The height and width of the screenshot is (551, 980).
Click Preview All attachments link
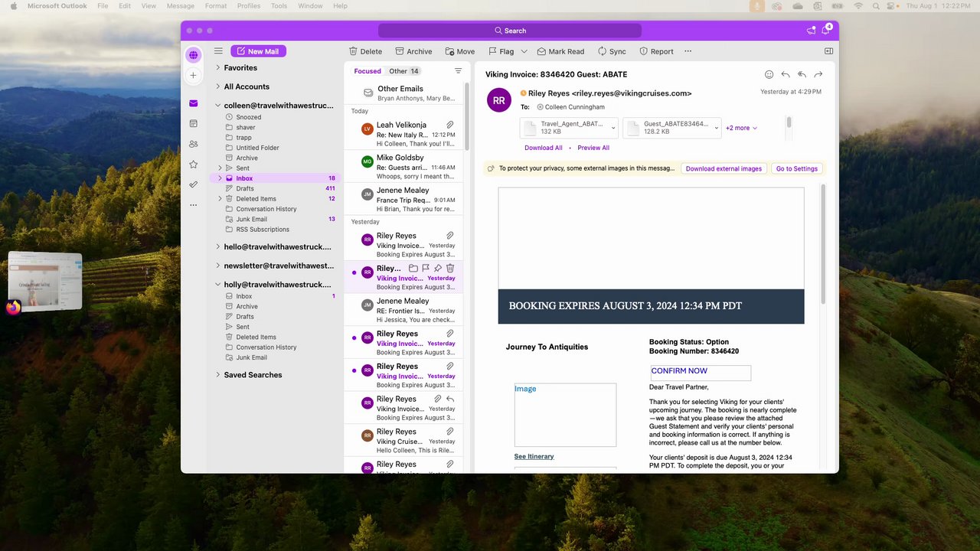coord(593,148)
